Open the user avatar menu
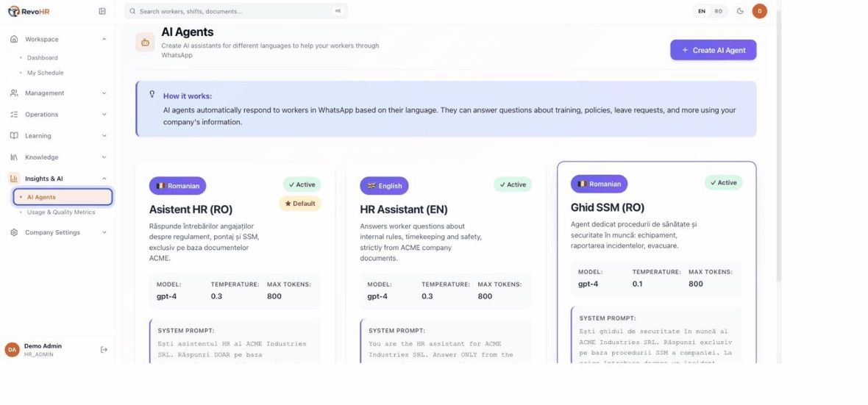868x405 pixels. [x=759, y=11]
